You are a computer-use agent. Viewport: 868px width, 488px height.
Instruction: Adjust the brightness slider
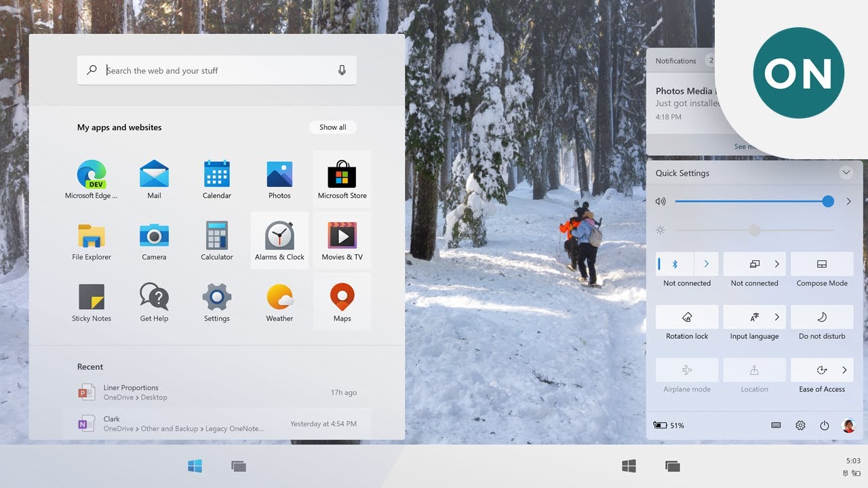[x=754, y=230]
